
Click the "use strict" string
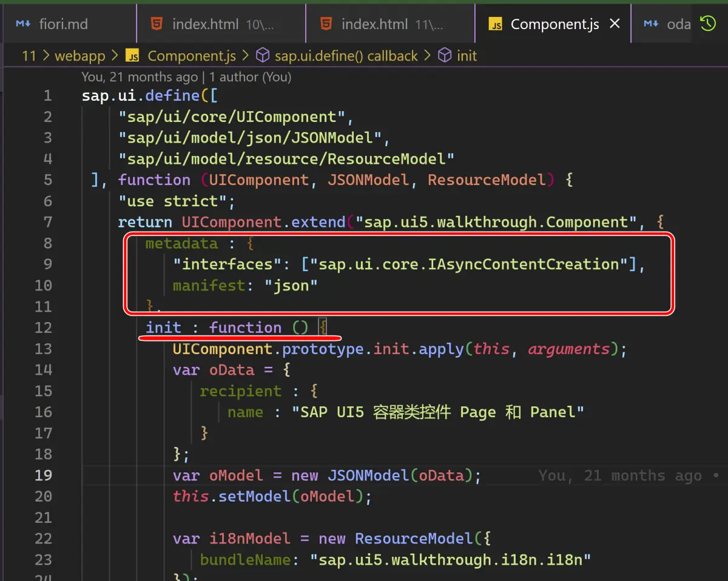point(173,201)
